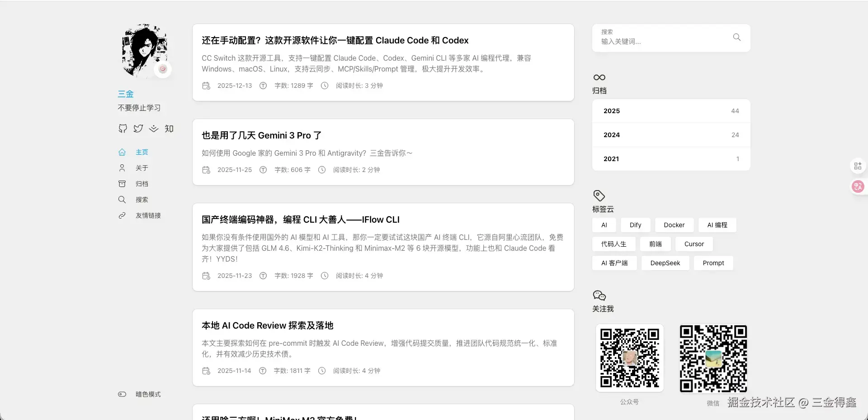Click the 公众号 QR code image

630,358
